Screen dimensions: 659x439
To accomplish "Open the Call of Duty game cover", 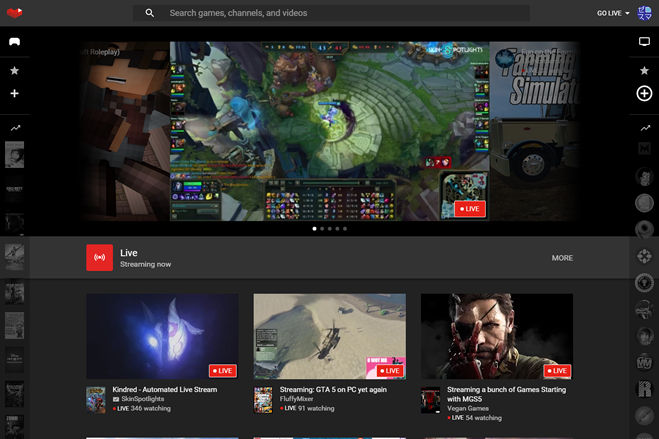I will click(15, 189).
